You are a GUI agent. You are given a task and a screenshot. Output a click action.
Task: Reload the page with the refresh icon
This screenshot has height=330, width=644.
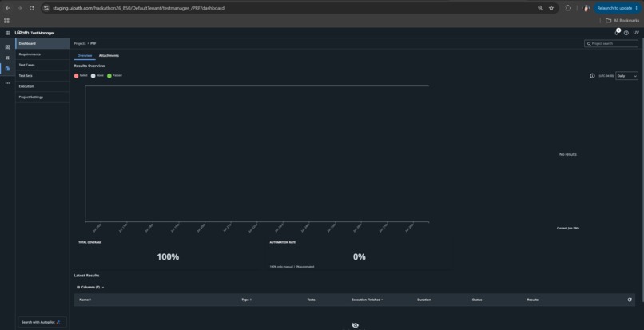(x=32, y=8)
